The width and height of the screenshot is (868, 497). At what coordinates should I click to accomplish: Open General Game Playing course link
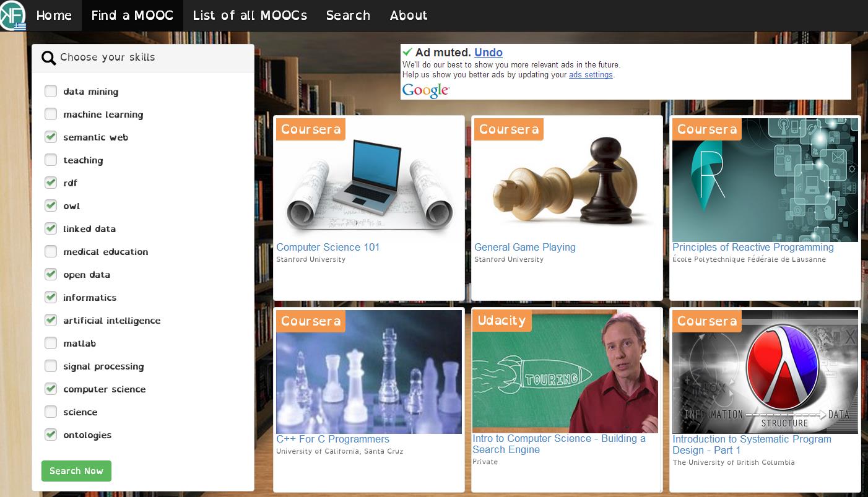point(525,247)
